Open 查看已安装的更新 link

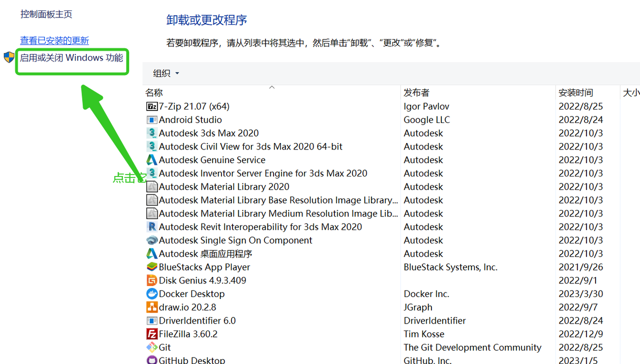54,40
